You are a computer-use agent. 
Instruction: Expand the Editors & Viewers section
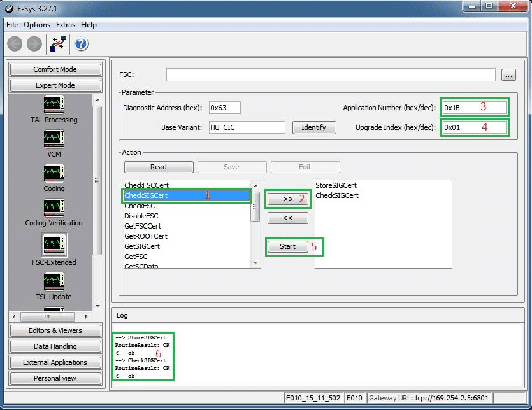(55, 330)
